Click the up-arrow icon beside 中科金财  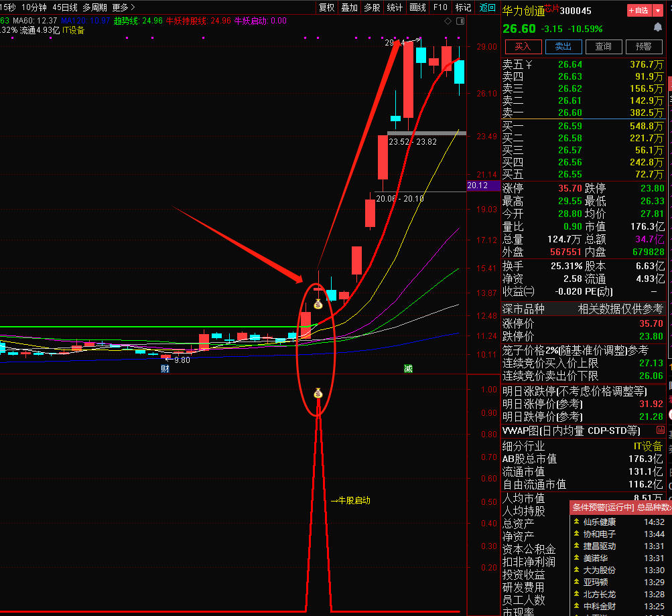[x=576, y=606]
